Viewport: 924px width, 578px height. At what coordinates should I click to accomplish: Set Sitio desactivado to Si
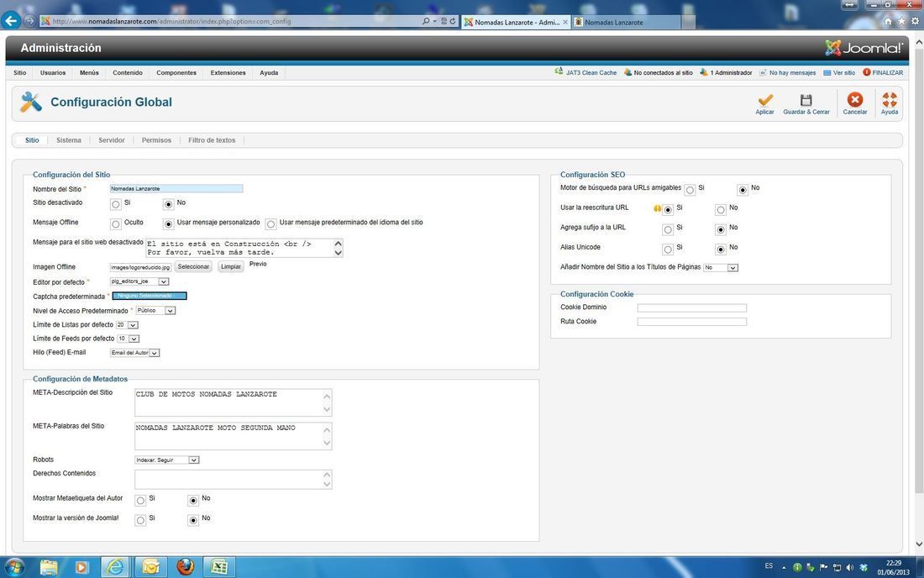116,204
